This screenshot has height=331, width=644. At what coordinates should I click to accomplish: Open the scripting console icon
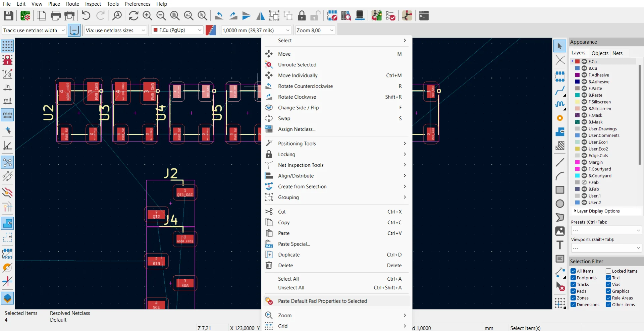424,16
